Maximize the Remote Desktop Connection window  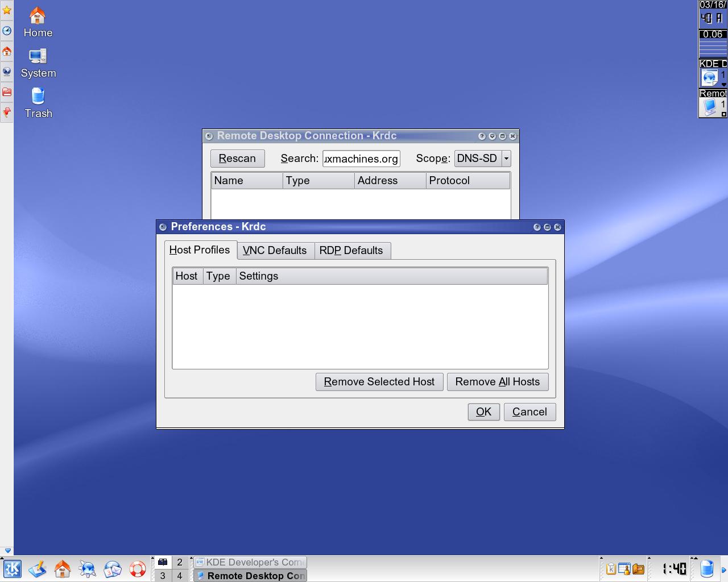(x=502, y=136)
